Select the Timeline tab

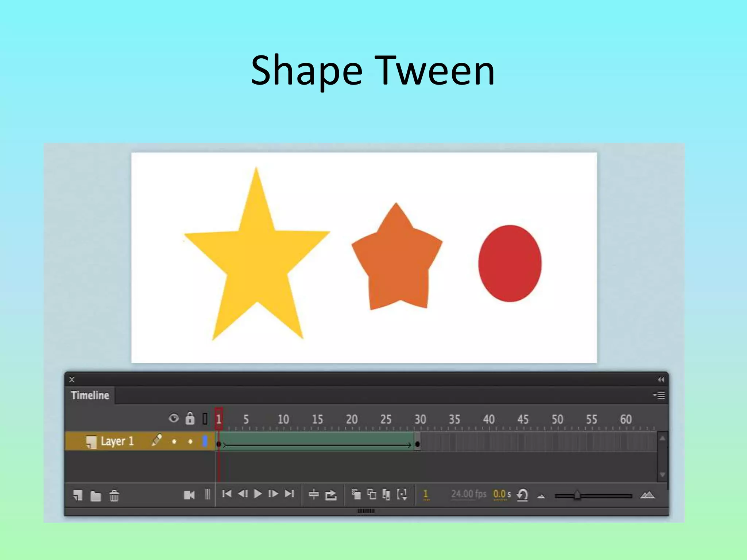[x=90, y=396]
